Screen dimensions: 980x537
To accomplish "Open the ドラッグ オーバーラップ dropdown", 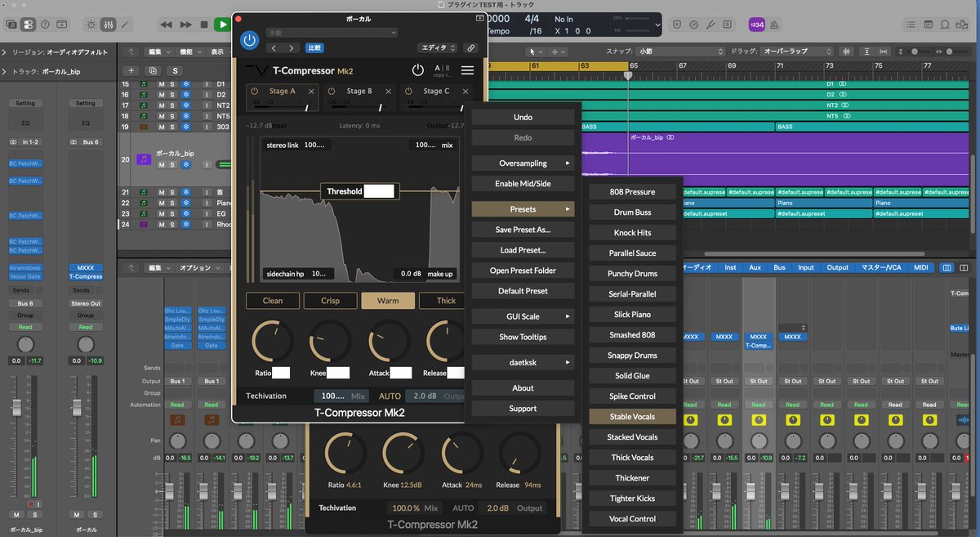I will (795, 51).
